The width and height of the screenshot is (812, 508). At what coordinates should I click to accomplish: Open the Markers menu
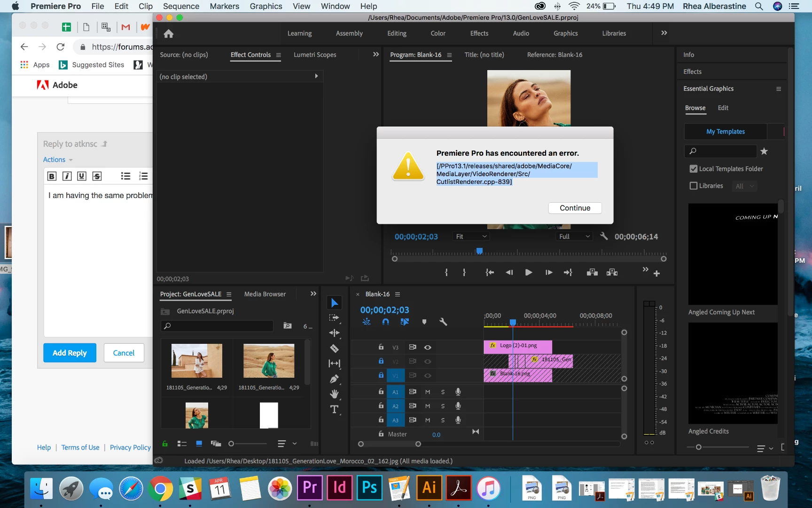[x=224, y=6]
